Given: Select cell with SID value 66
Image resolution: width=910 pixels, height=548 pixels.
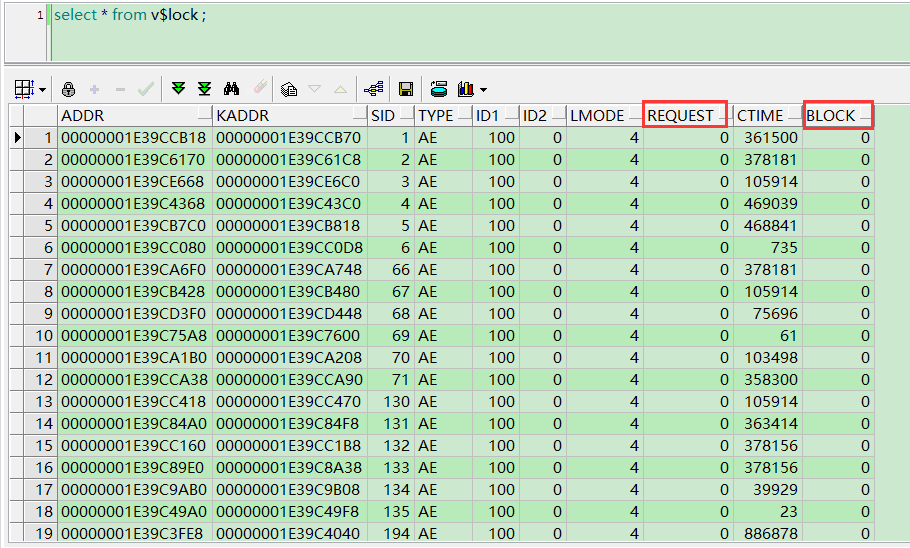Looking at the screenshot, I should coord(390,270).
